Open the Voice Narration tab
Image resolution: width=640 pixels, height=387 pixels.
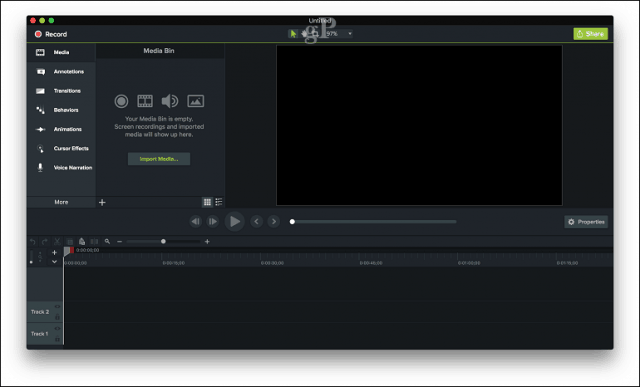[61, 167]
